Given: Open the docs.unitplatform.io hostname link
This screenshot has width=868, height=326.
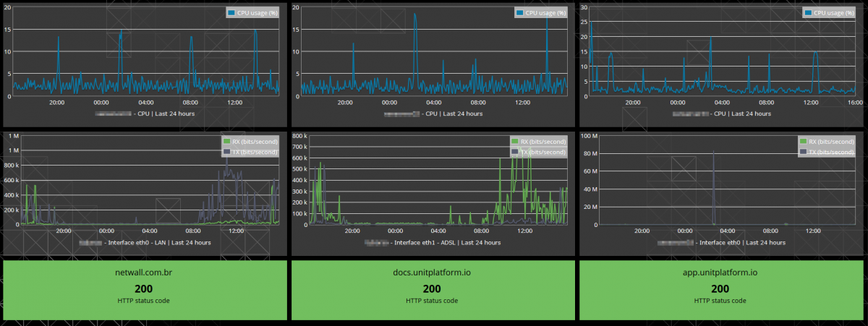Looking at the screenshot, I should pyautogui.click(x=432, y=273).
